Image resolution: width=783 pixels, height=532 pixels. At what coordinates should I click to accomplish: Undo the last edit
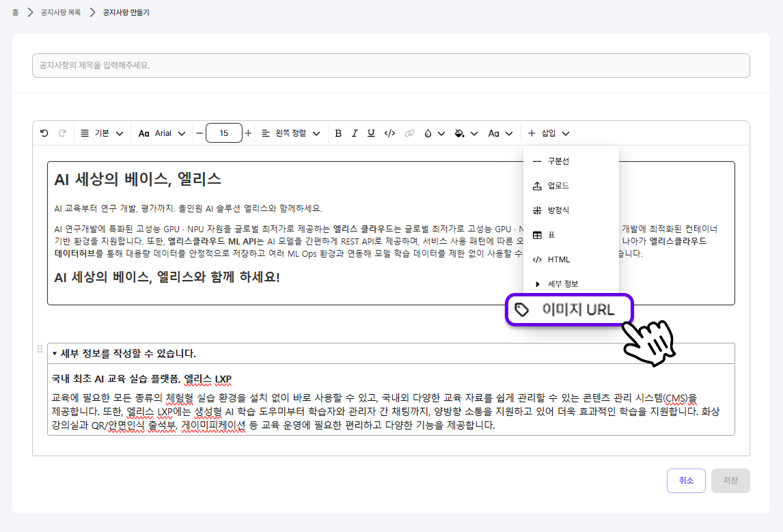(44, 133)
